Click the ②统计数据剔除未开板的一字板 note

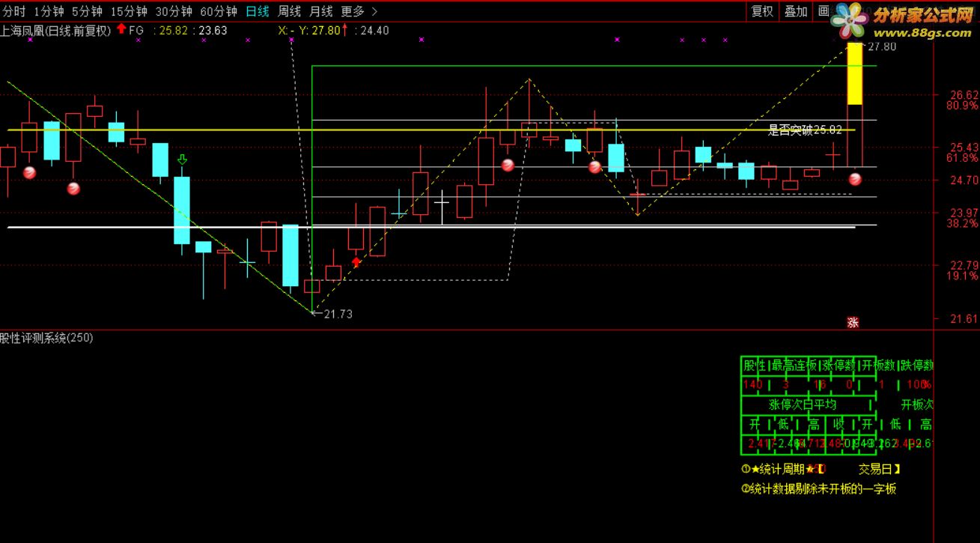click(x=818, y=489)
